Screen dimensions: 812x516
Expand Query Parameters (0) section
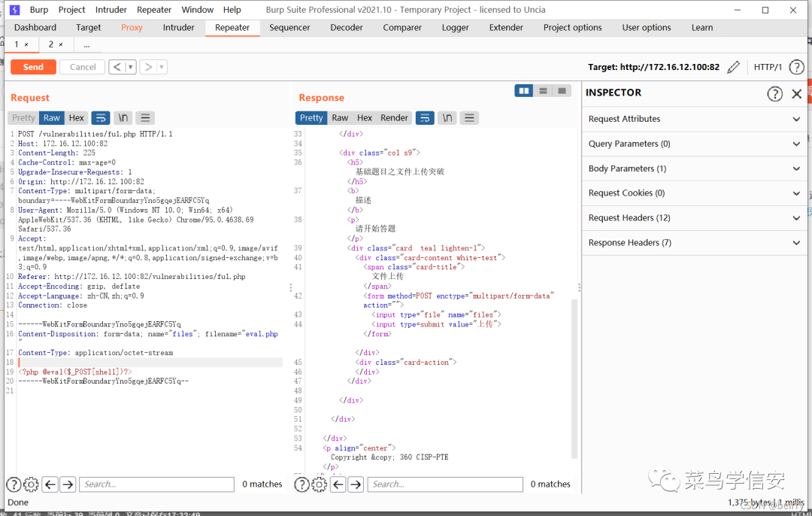coord(694,144)
